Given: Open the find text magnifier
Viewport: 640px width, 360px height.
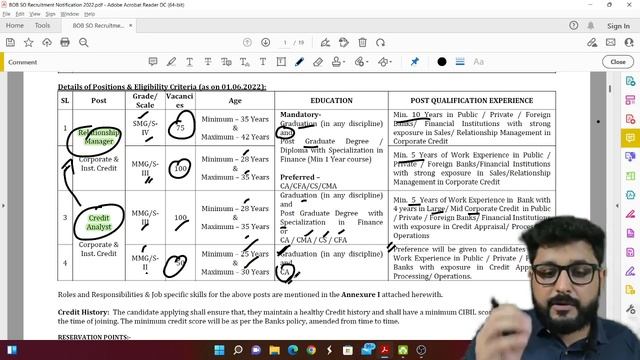Looking at the screenshot, I should [x=84, y=42].
